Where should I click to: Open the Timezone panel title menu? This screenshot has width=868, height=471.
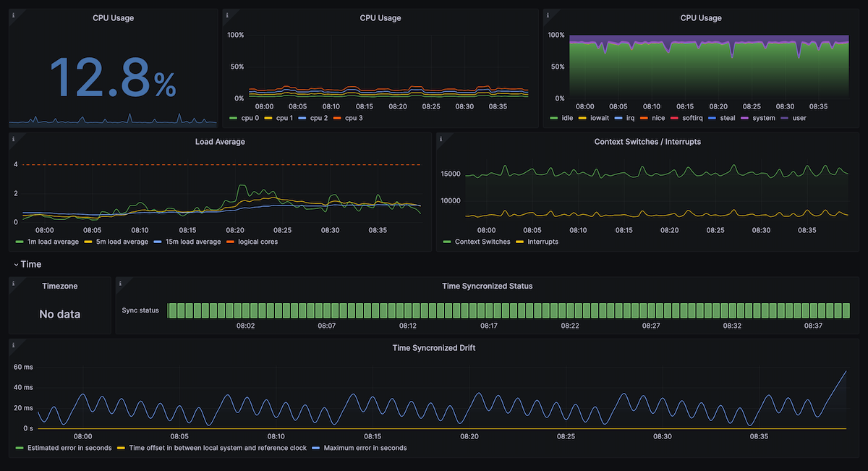[59, 286]
